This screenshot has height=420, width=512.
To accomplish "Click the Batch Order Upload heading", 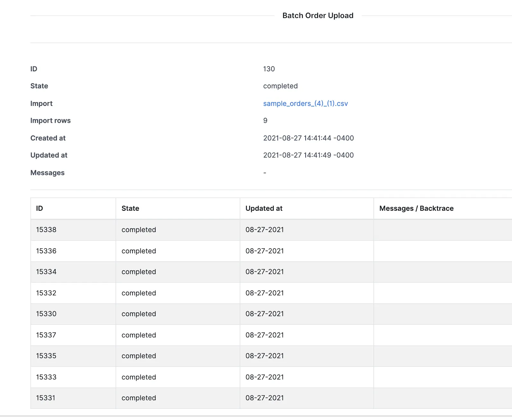I will [x=318, y=16].
